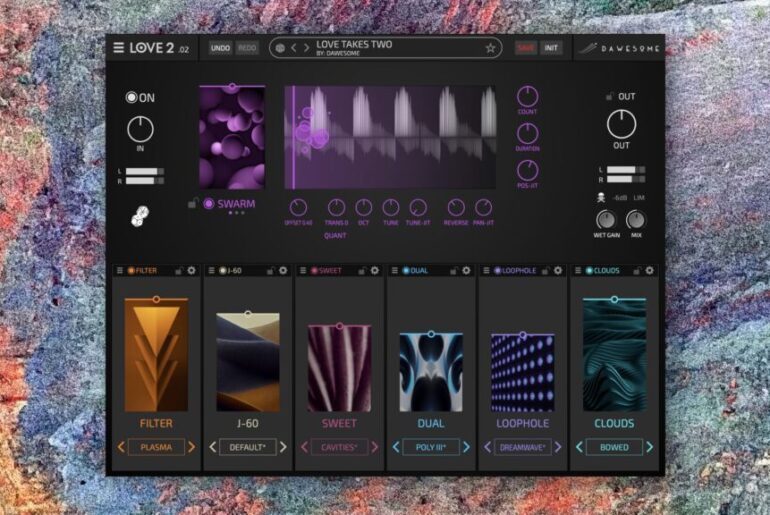Viewport: 770px width, 515px height.
Task: Click the UNDO button
Action: click(220, 48)
